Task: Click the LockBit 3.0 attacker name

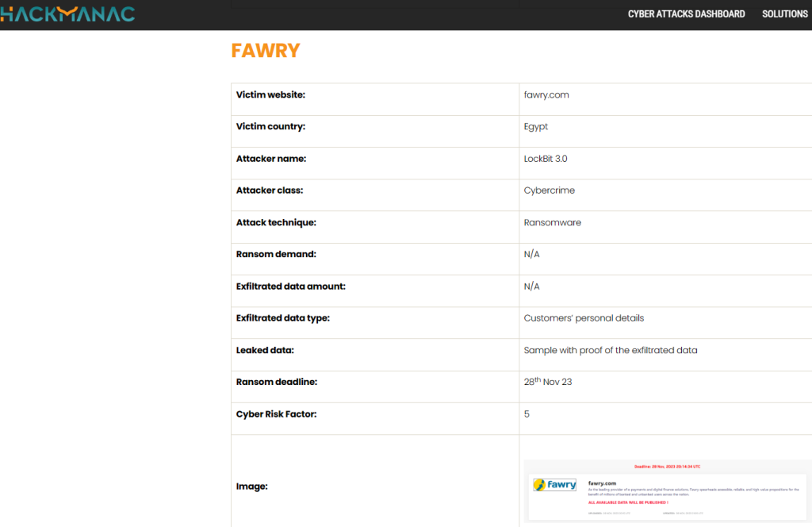Action: point(546,159)
